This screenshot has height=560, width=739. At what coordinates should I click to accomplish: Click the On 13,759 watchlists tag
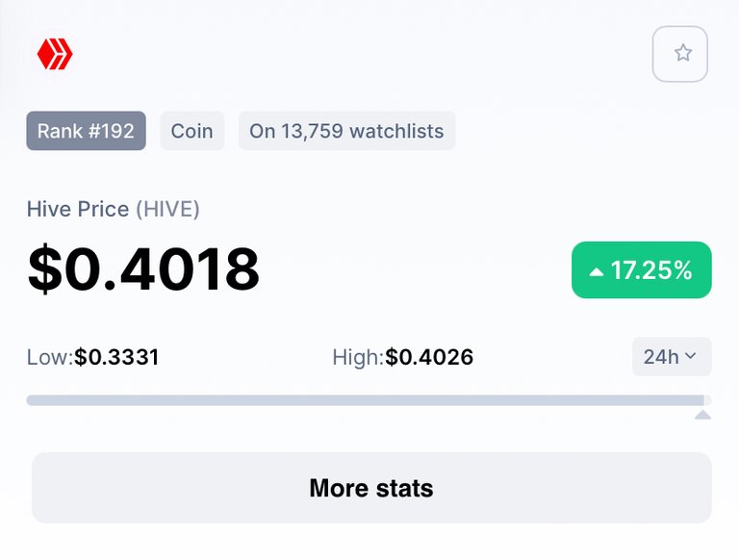[x=346, y=131]
